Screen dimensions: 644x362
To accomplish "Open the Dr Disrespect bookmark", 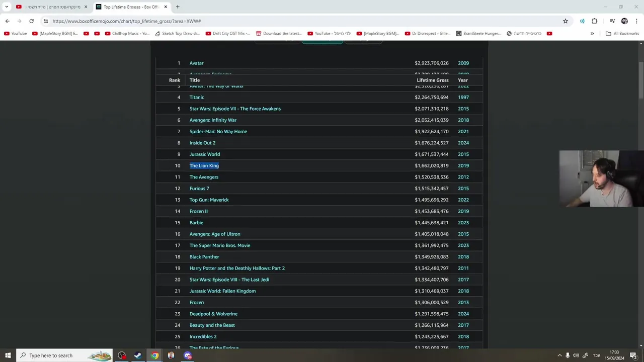I will coord(428,34).
